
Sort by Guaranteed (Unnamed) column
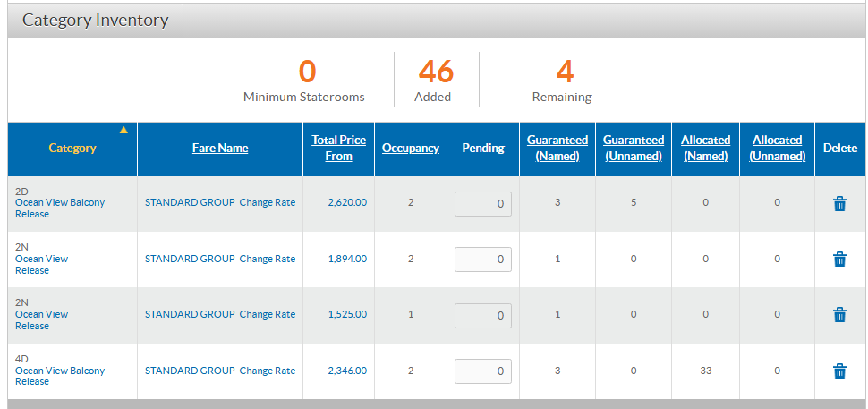click(634, 148)
